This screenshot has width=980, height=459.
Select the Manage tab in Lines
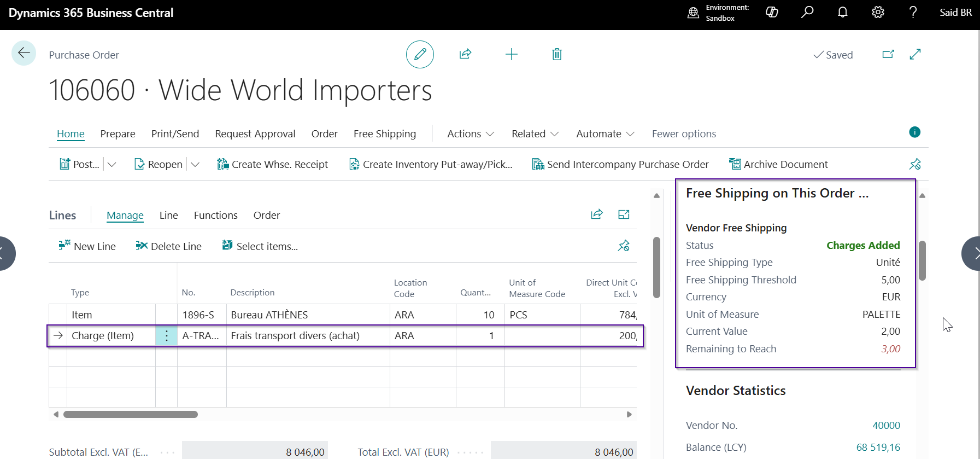point(125,215)
